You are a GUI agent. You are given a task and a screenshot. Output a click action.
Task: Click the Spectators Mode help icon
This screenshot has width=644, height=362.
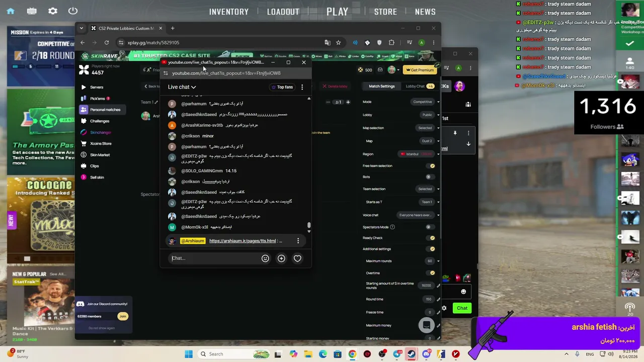392,227
